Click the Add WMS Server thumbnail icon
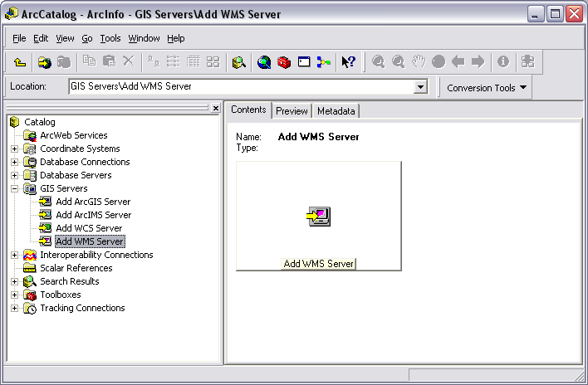588x385 pixels. pyautogui.click(x=318, y=217)
